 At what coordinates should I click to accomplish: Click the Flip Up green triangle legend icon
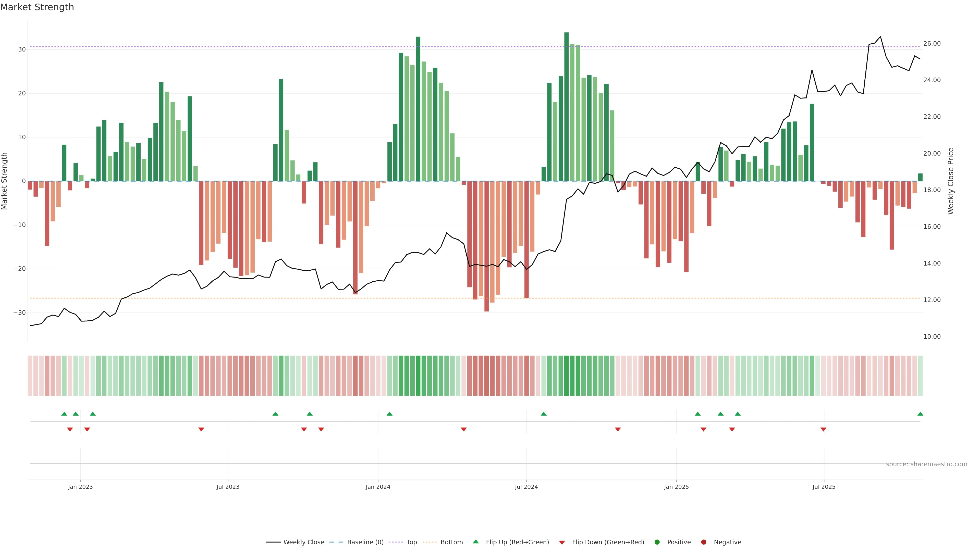pyautogui.click(x=475, y=542)
